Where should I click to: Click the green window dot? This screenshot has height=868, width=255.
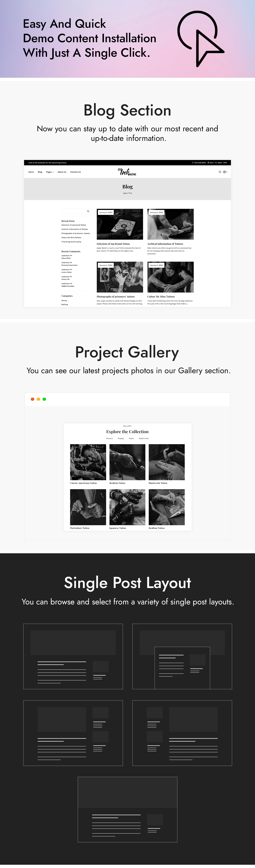tap(44, 399)
